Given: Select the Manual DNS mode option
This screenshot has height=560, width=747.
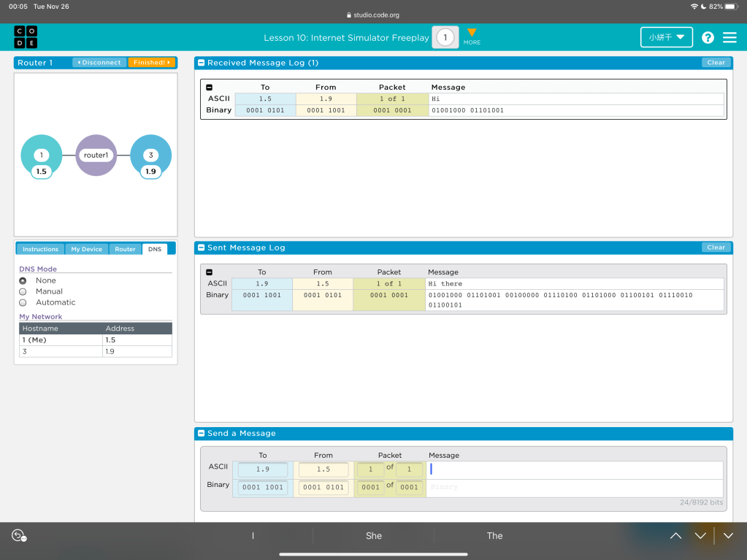Looking at the screenshot, I should point(23,291).
